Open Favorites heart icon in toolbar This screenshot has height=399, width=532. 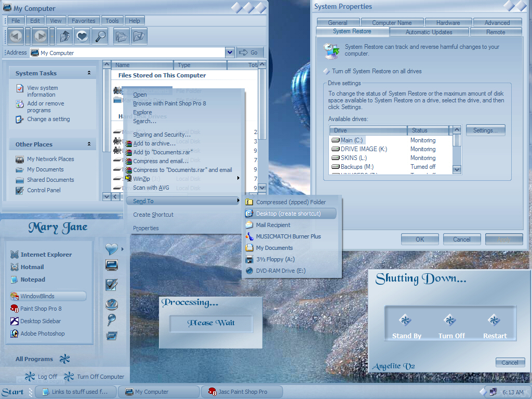[82, 36]
